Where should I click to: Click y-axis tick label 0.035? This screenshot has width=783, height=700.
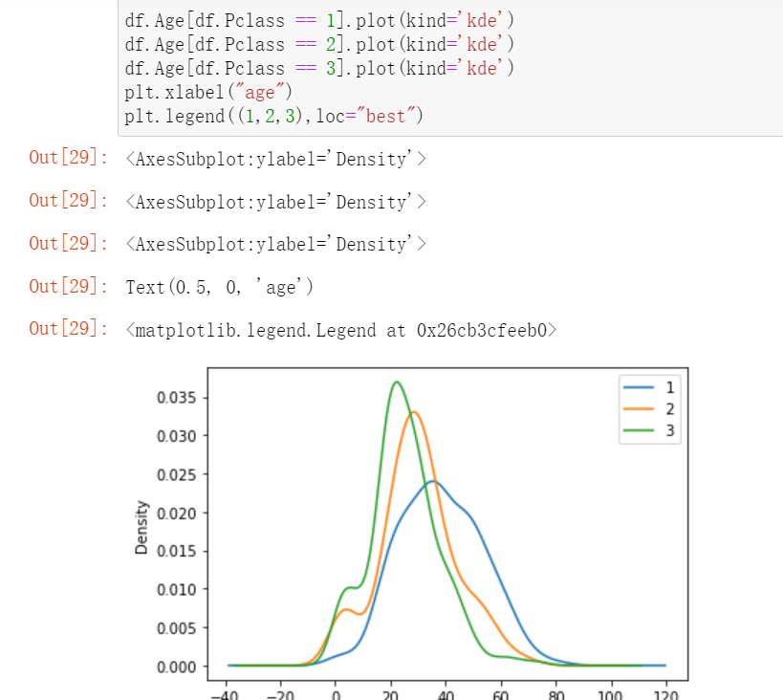click(x=176, y=398)
